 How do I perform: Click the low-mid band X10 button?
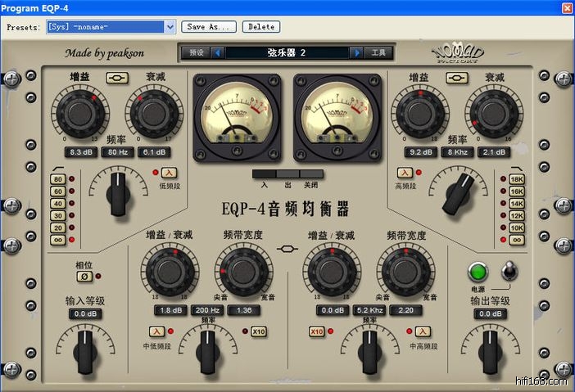coord(258,331)
